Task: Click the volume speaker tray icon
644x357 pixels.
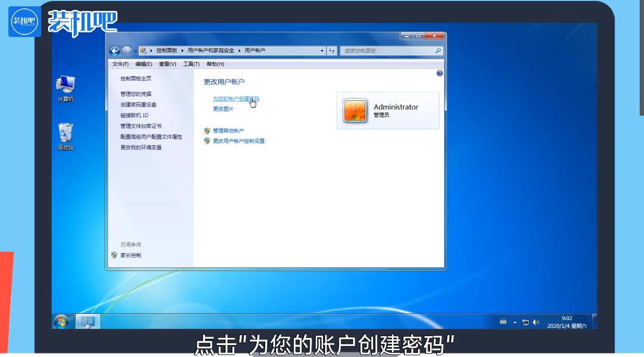Action: [535, 322]
